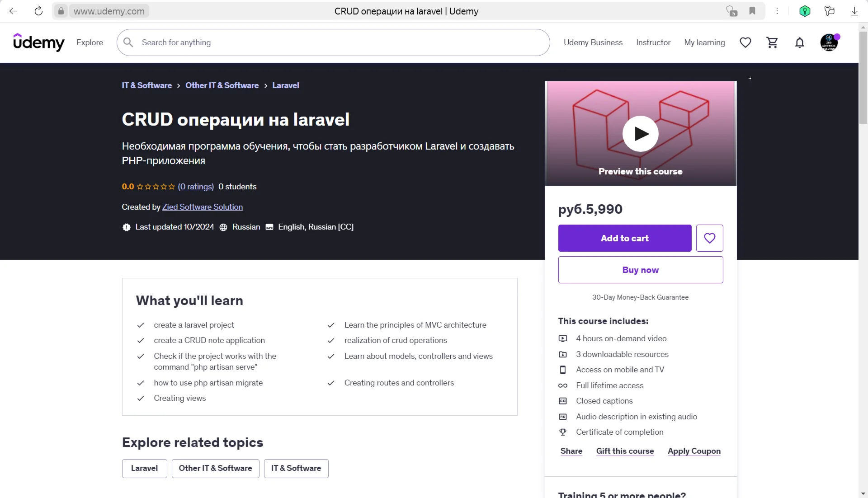The width and height of the screenshot is (868, 498).
Task: Select the Laravel related topic chip
Action: click(x=144, y=468)
